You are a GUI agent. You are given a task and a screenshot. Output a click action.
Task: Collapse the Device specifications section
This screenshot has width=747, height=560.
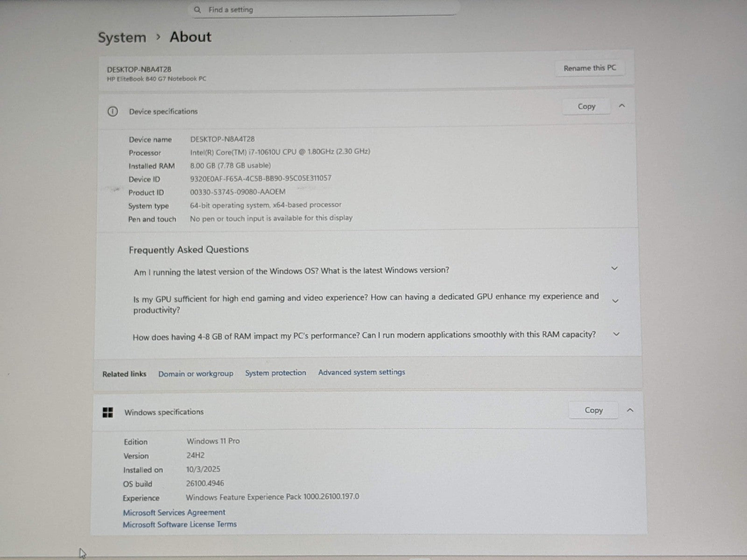tap(622, 106)
